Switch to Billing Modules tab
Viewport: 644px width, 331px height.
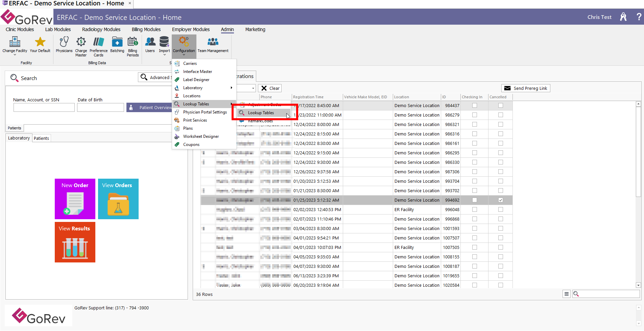(x=146, y=29)
